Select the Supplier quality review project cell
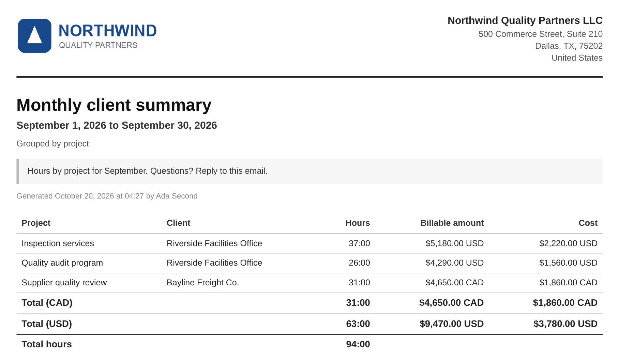Screen dimensions: 619x364 coord(64,283)
